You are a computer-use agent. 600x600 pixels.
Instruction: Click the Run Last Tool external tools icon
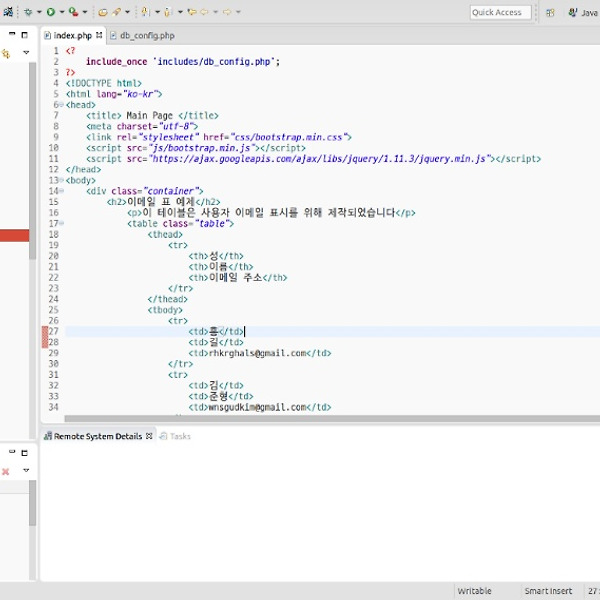(x=73, y=12)
